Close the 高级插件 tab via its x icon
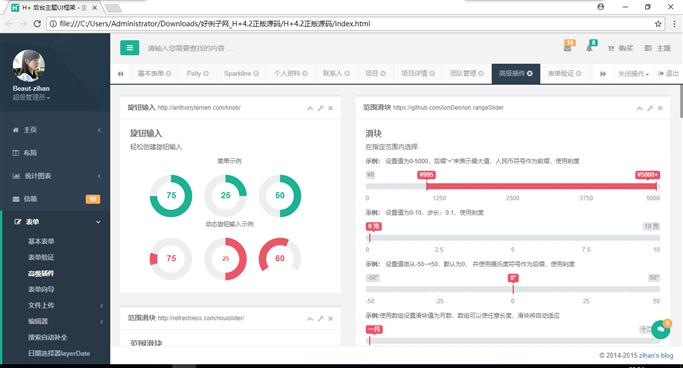683x368 pixels. 530,74
